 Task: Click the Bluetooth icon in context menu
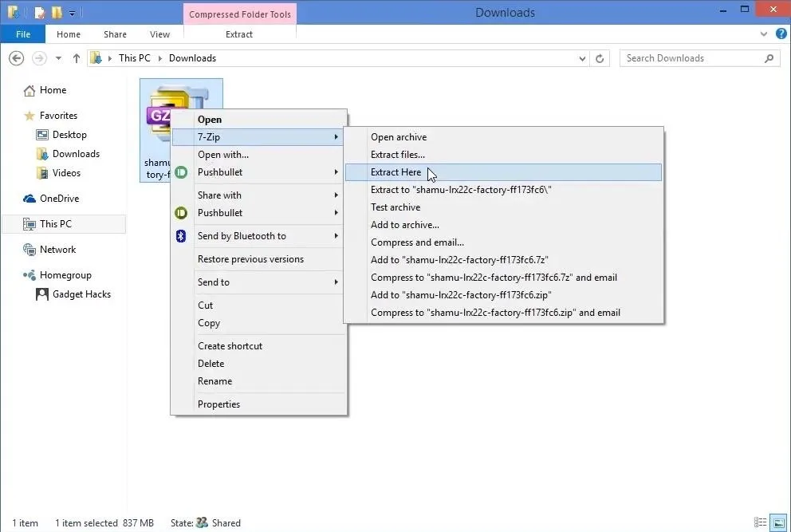point(180,236)
